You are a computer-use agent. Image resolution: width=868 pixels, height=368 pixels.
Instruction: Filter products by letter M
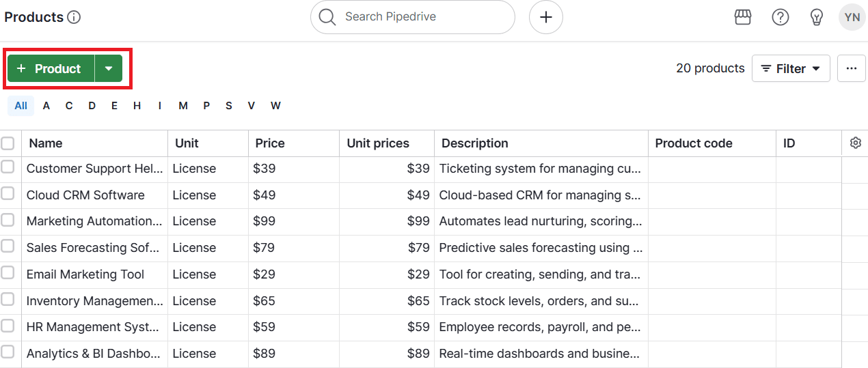pyautogui.click(x=183, y=105)
